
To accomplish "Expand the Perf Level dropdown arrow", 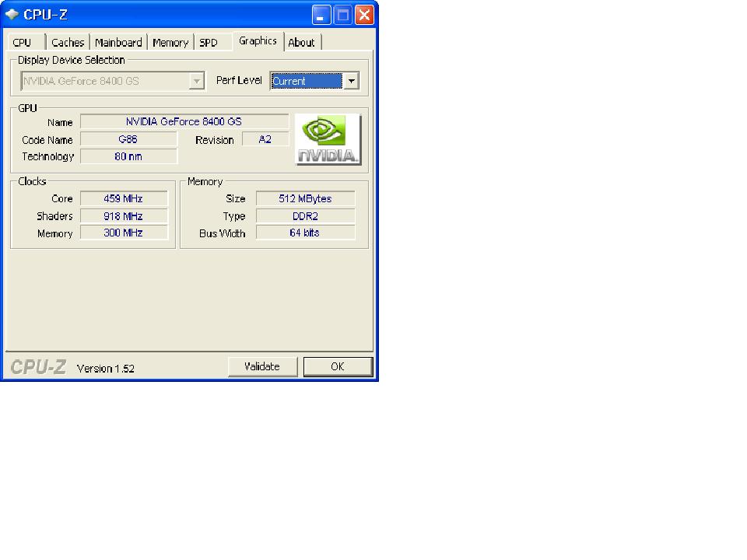I will click(351, 81).
